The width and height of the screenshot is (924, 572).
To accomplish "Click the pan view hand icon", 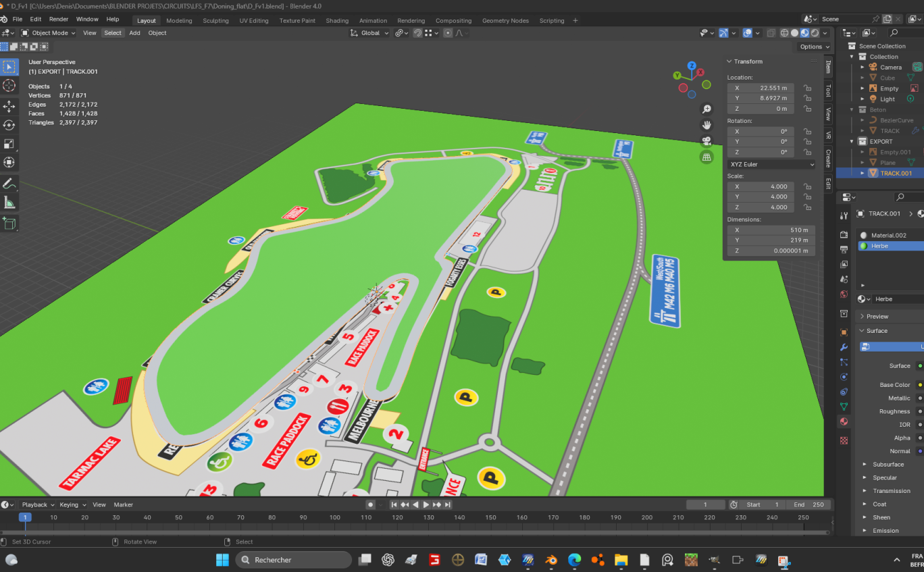I will 707,125.
